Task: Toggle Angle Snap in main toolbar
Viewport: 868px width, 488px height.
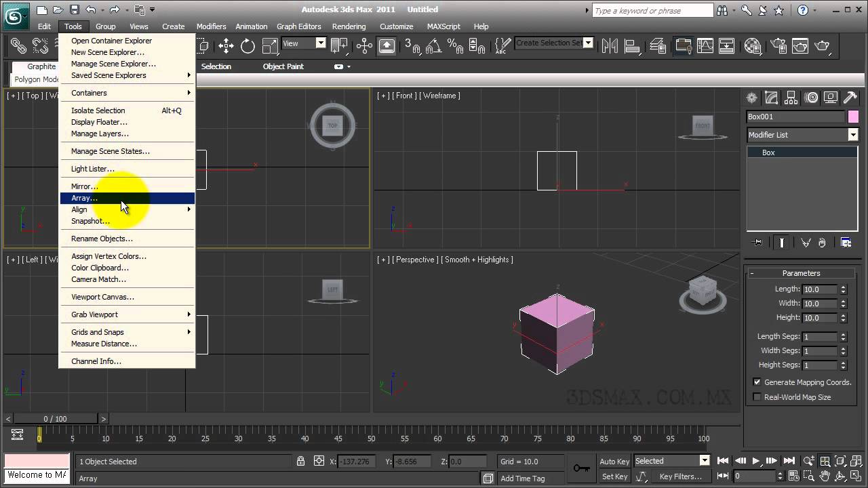Action: click(435, 45)
